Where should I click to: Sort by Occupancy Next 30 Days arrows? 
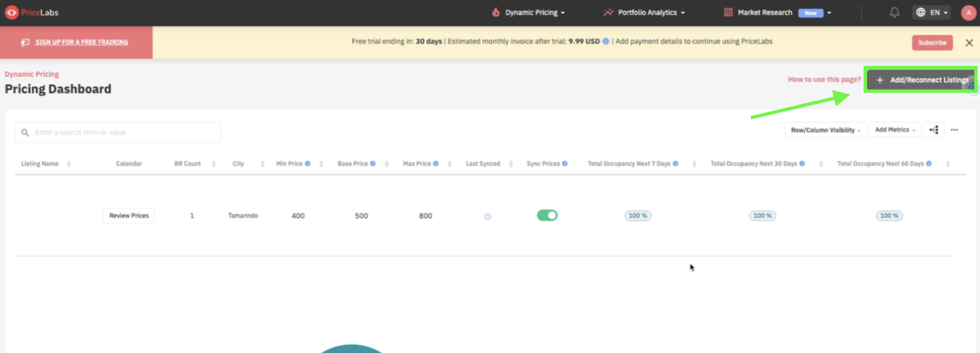[821, 164]
